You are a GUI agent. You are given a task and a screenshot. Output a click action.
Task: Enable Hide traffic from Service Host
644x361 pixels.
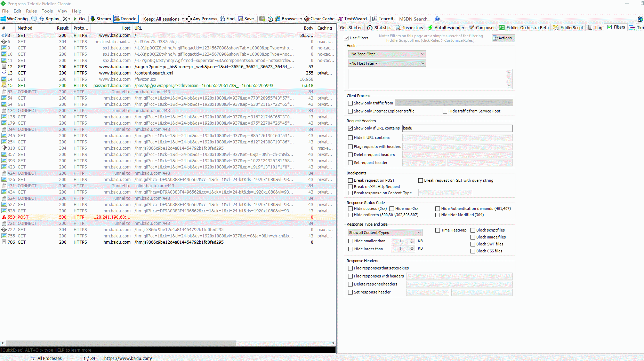[445, 111]
